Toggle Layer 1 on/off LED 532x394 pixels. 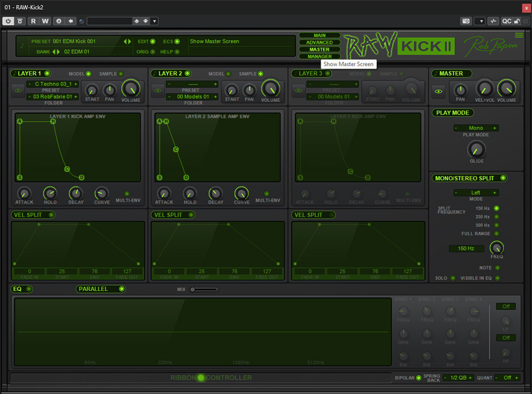click(47, 73)
